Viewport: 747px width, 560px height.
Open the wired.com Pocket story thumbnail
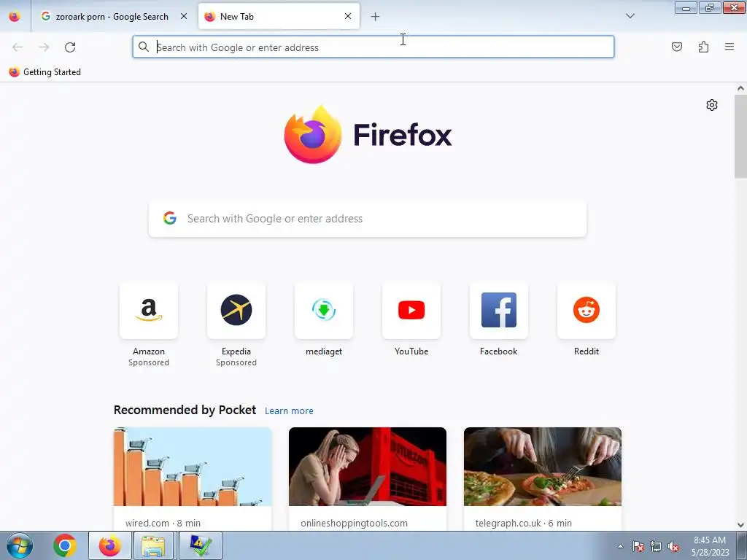pyautogui.click(x=193, y=467)
